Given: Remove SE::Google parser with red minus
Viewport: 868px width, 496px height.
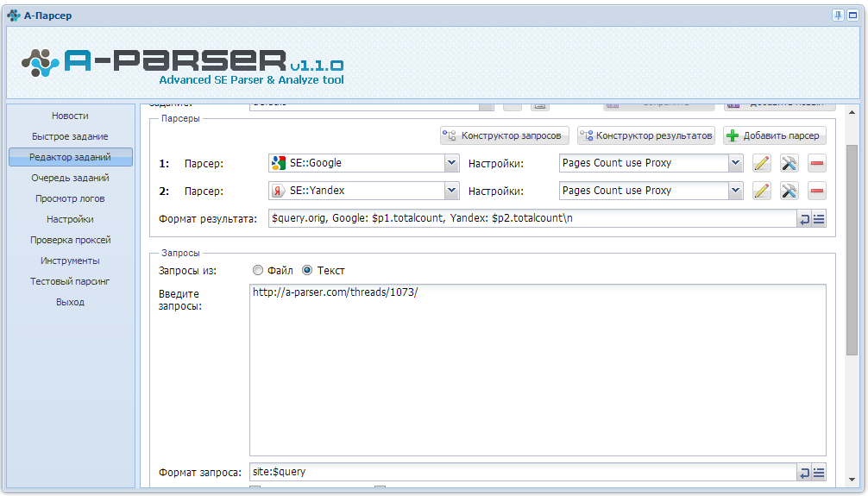Looking at the screenshot, I should [816, 163].
